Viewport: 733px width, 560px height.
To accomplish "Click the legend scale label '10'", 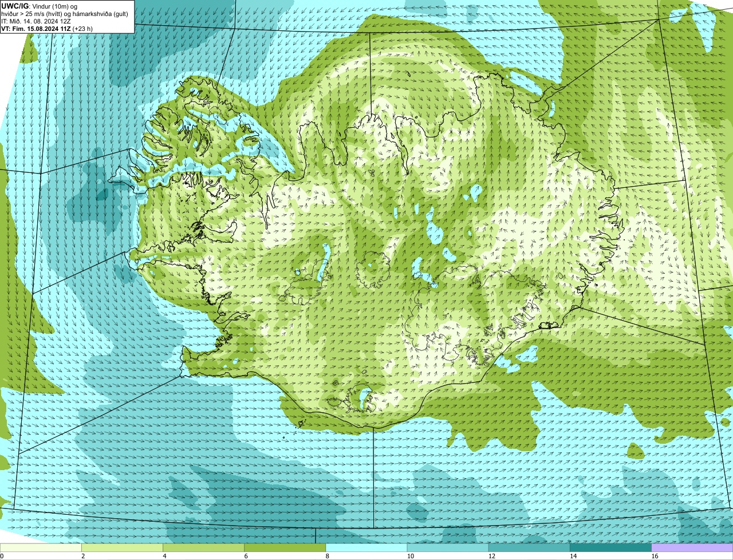I will (x=410, y=556).
